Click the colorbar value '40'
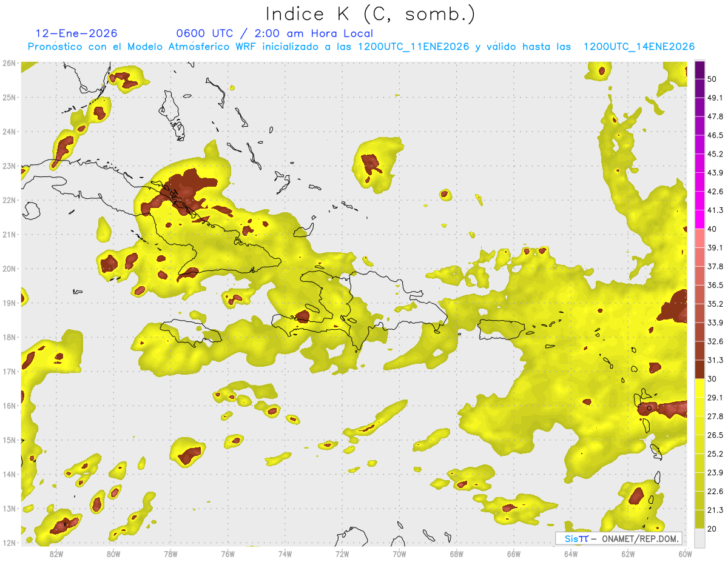728x562 pixels. coord(712,229)
